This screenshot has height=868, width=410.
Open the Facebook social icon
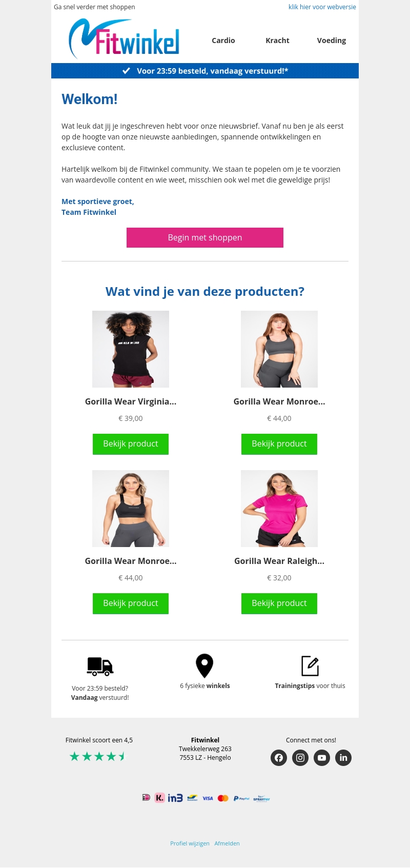279,758
